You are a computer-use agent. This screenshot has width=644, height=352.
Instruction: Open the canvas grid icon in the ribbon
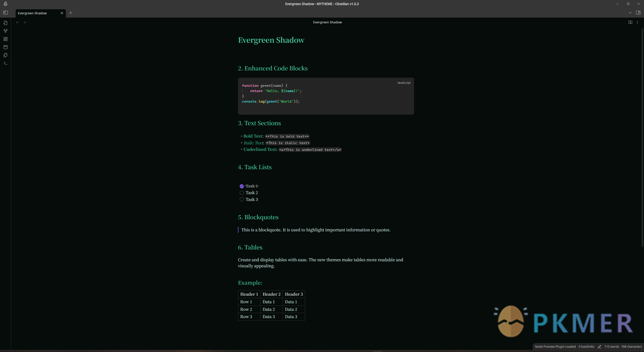click(x=6, y=39)
